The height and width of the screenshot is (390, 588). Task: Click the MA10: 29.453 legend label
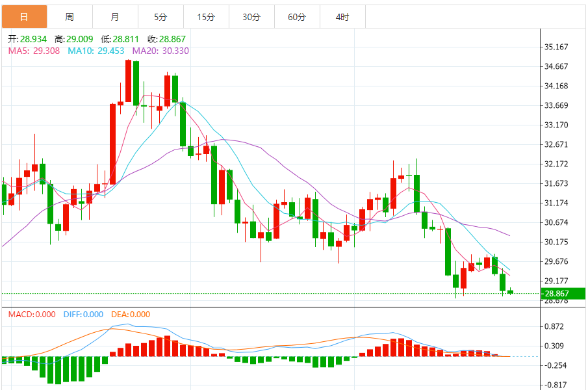[x=96, y=51]
